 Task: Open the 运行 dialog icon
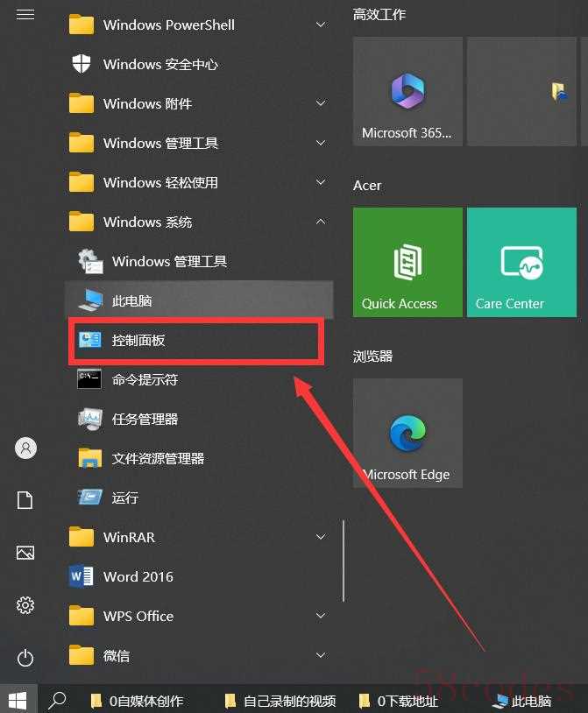coord(90,497)
